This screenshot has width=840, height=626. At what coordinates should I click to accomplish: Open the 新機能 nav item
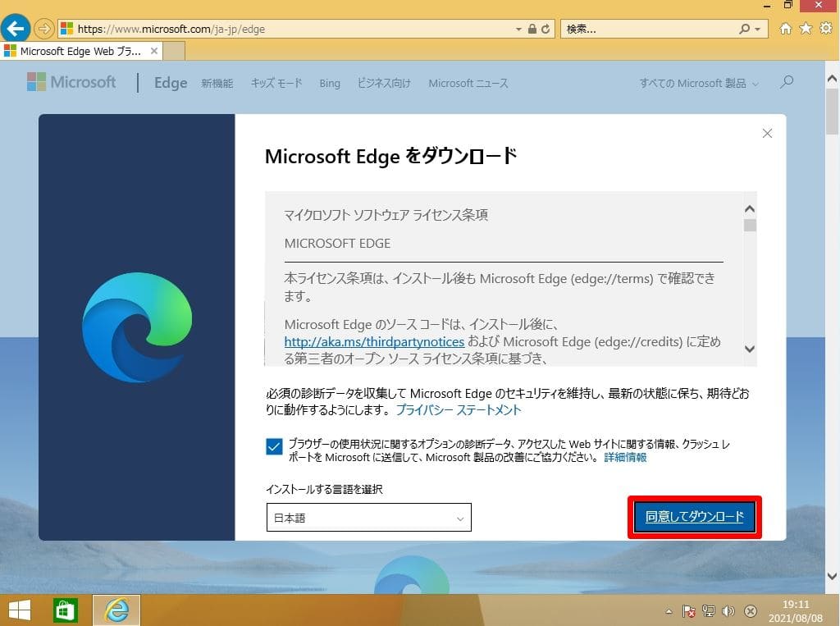(x=217, y=83)
